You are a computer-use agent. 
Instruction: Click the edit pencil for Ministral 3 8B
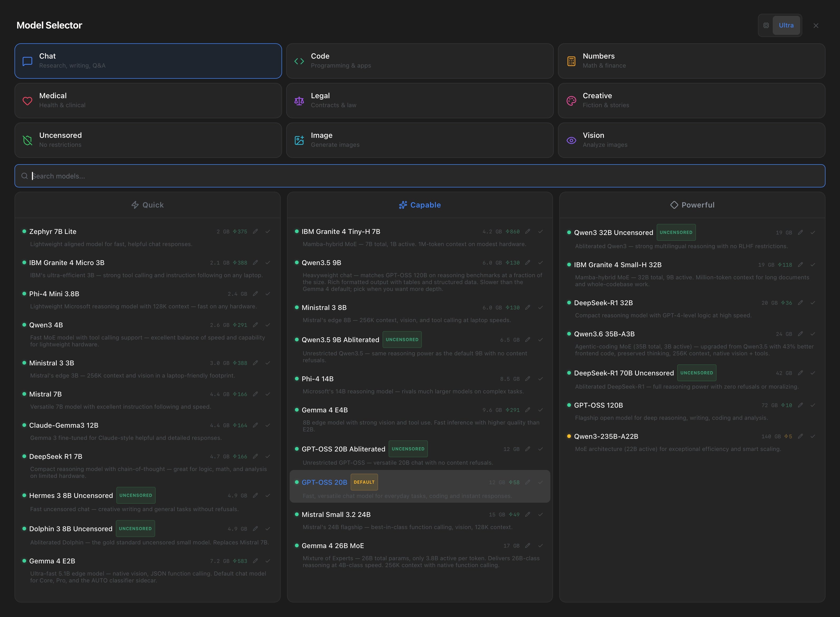pyautogui.click(x=528, y=308)
